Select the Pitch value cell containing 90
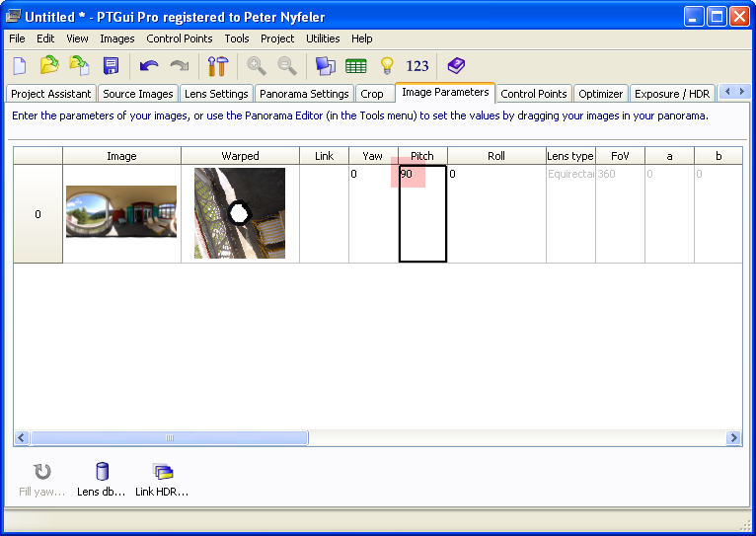756x536 pixels. coord(422,212)
